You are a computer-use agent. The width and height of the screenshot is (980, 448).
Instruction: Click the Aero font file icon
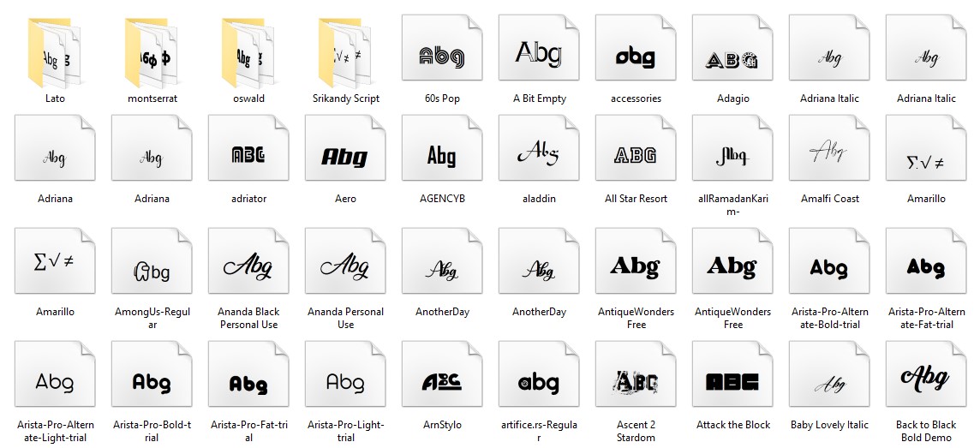345,155
